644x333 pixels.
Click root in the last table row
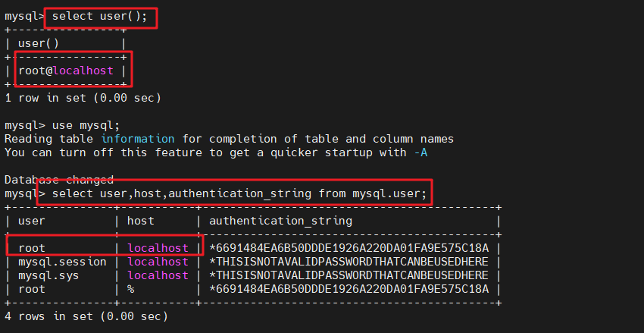32,289
